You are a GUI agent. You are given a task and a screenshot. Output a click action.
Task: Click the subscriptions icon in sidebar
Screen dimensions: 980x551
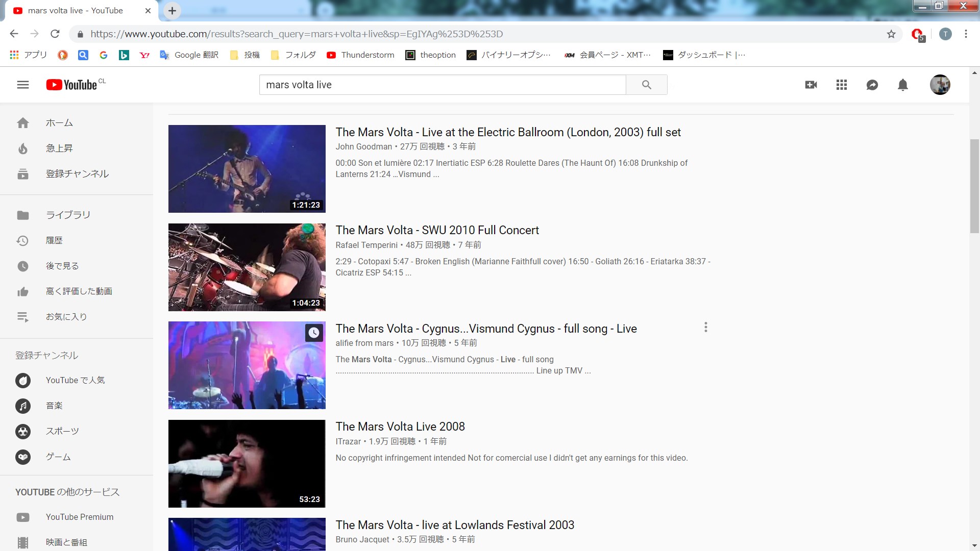22,173
